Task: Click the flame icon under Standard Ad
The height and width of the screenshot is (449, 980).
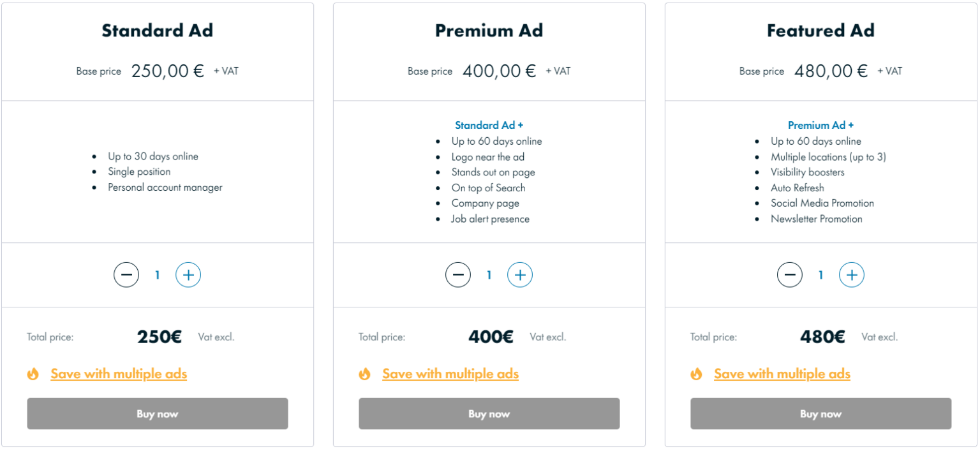Action: click(x=33, y=374)
